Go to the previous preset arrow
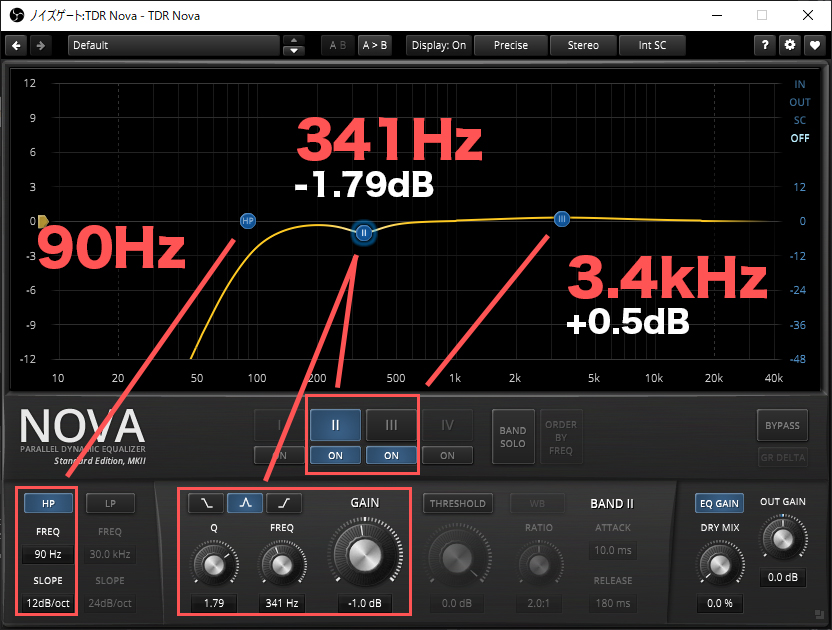The image size is (832, 630). tap(16, 46)
